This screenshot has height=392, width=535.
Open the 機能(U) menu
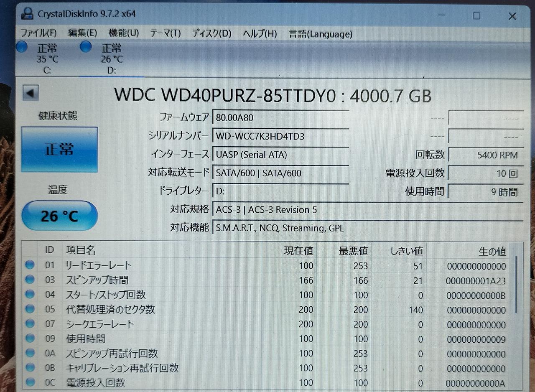point(124,33)
